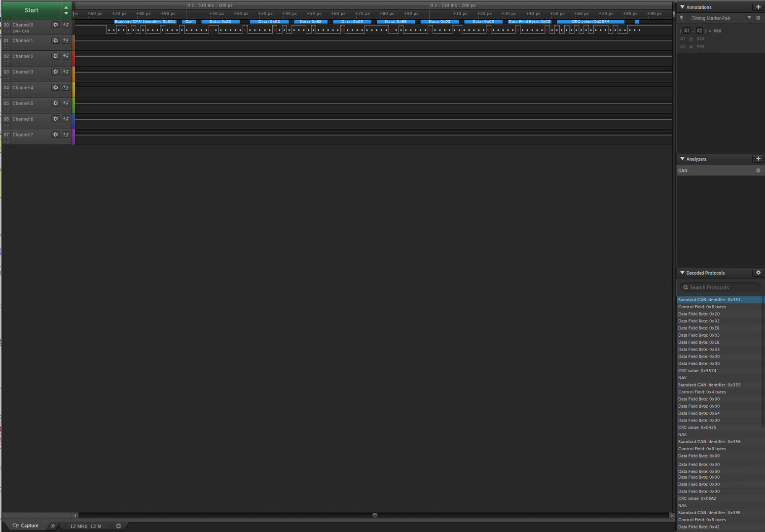Open CAN analyzer settings gear
This screenshot has height=532, width=765.
pyautogui.click(x=758, y=171)
